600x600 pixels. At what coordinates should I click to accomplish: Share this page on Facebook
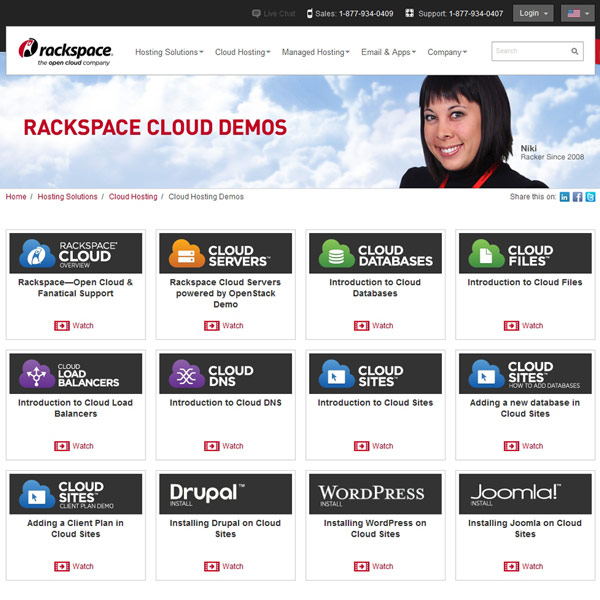[x=577, y=197]
